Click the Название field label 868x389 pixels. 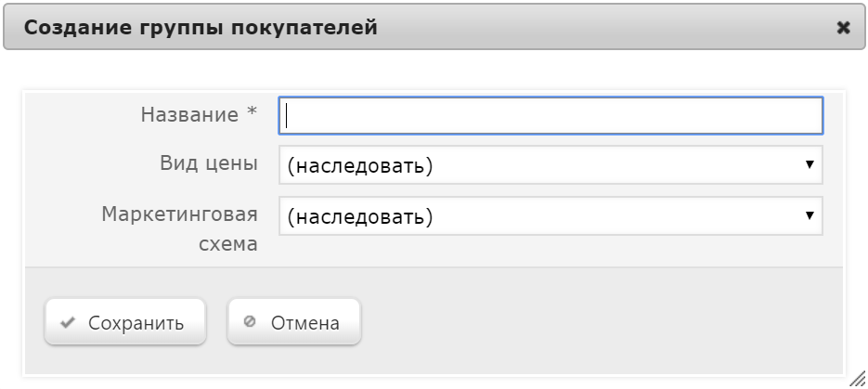(x=189, y=114)
